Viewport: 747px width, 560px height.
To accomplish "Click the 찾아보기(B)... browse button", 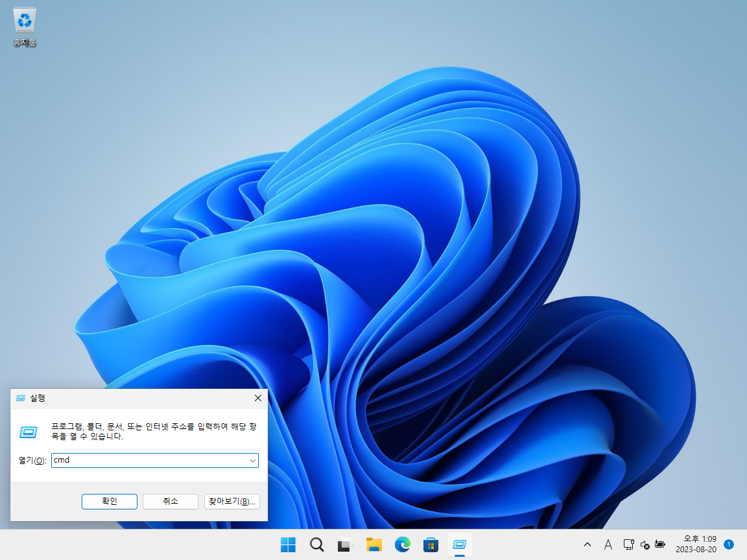I will pyautogui.click(x=232, y=501).
